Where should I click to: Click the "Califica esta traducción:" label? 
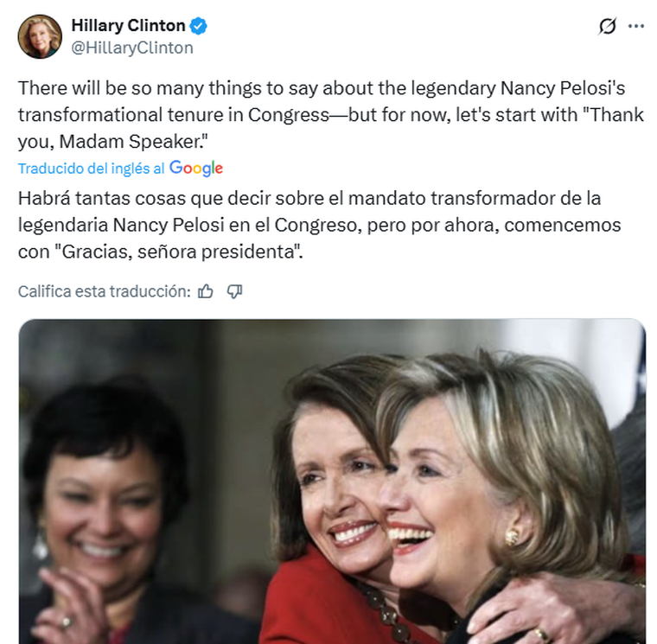[105, 291]
